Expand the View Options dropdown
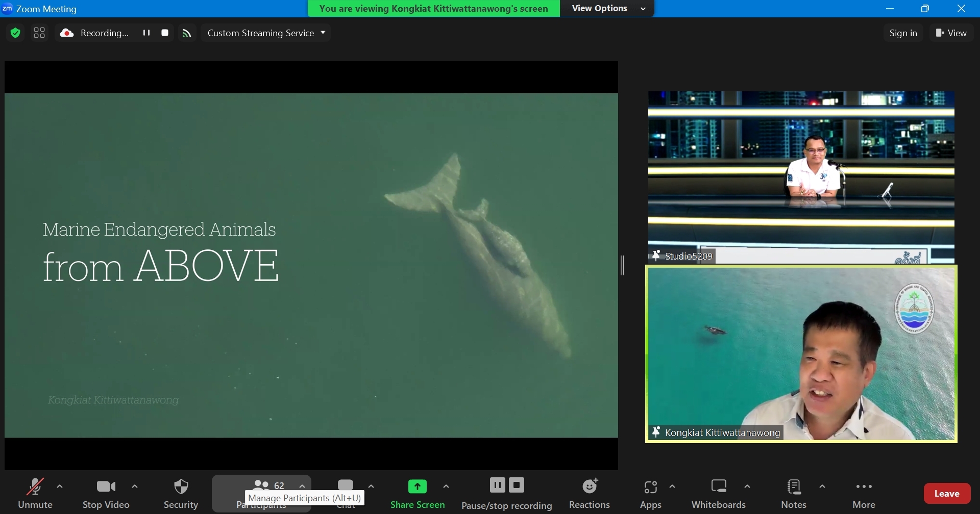 (607, 9)
